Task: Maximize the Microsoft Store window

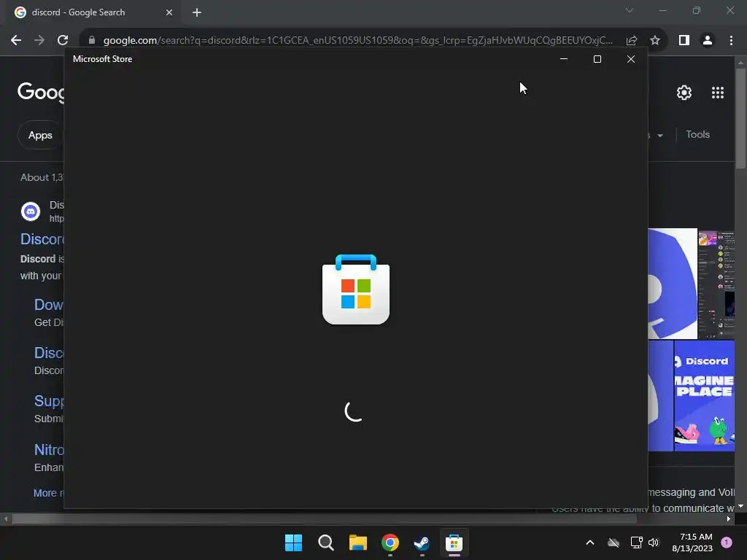Action: (x=597, y=59)
